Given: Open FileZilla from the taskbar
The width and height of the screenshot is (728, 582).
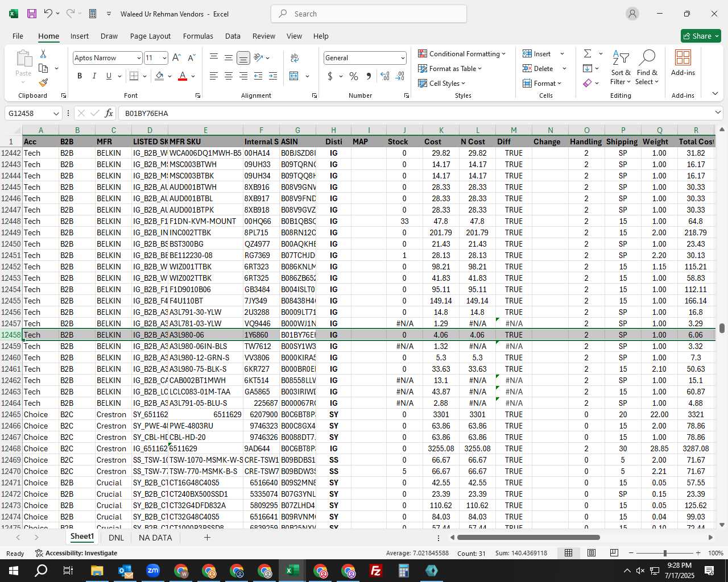Looking at the screenshot, I should 376,571.
